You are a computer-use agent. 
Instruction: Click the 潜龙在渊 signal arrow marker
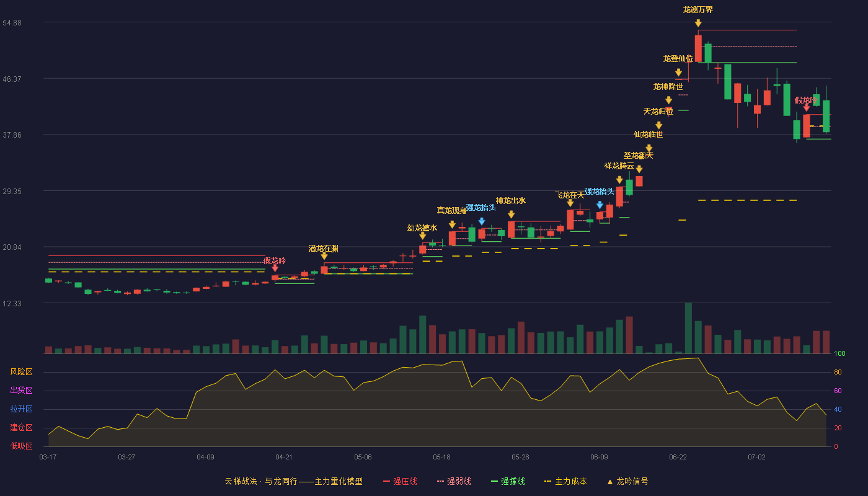point(324,256)
